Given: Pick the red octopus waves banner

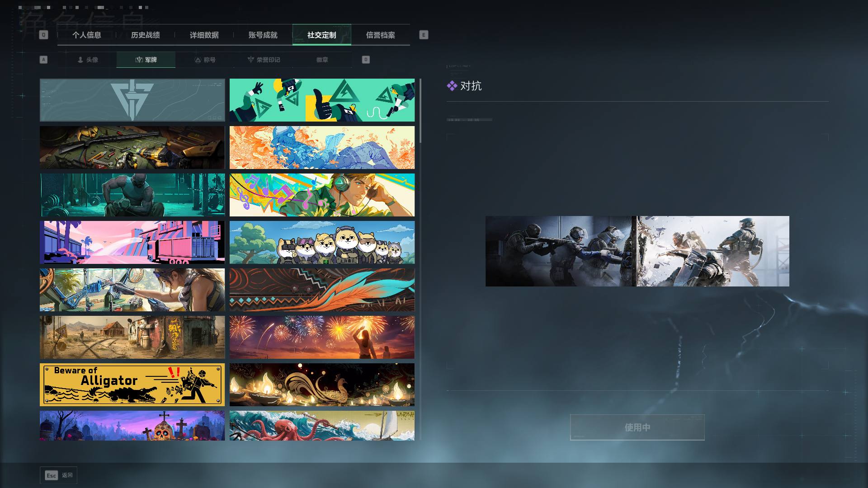Looking at the screenshot, I should [x=322, y=426].
